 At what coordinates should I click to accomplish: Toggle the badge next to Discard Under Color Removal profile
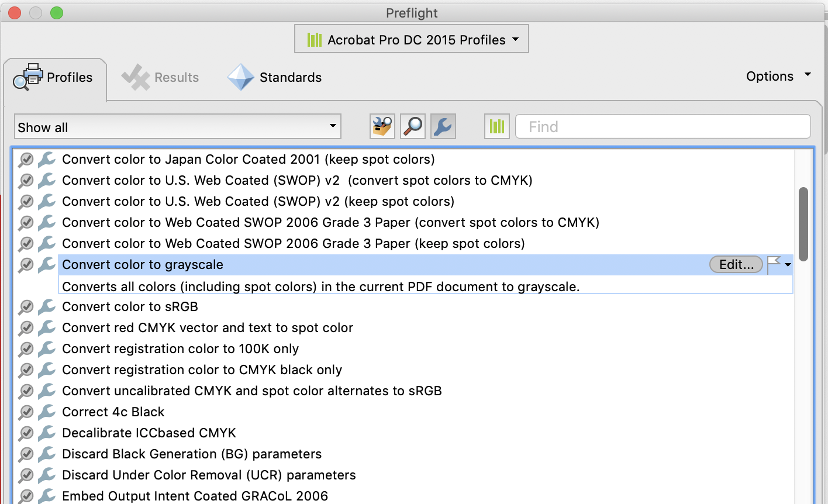[x=26, y=475]
